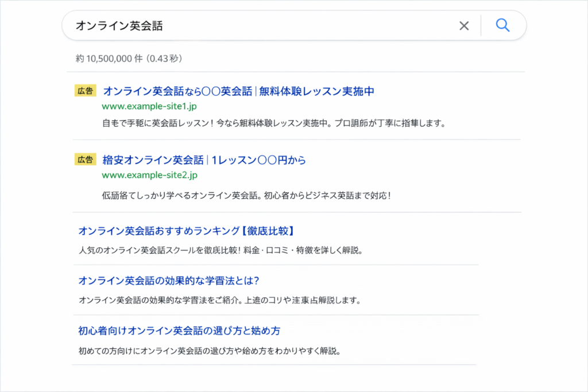The height and width of the screenshot is (392, 588).
Task: Click the www.example-site2.jp URL
Action: tap(149, 175)
